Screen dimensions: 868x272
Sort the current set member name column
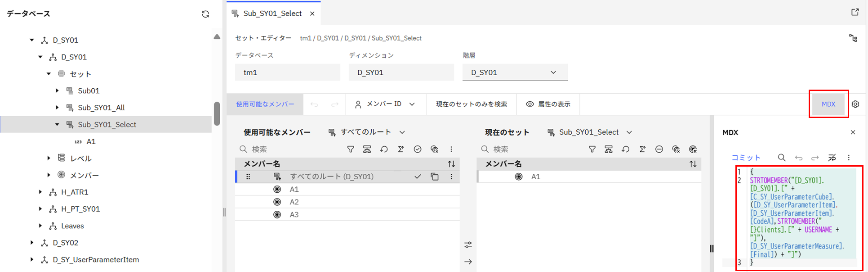(693, 164)
